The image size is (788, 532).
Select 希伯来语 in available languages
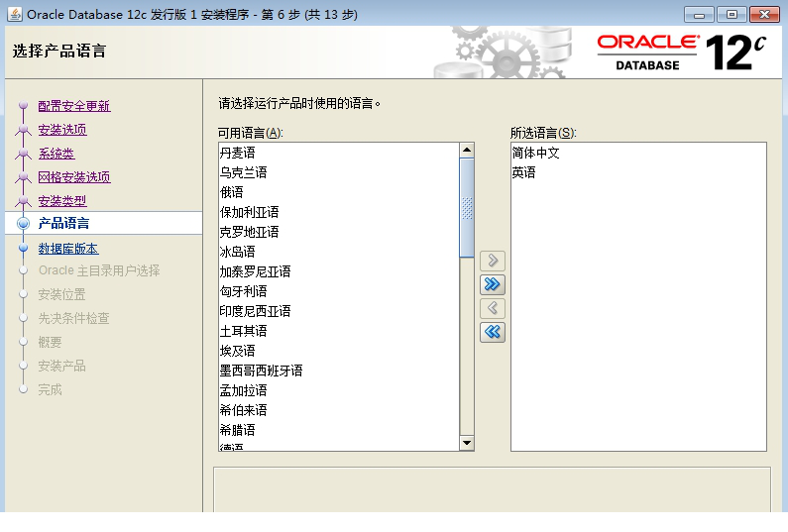339,410
